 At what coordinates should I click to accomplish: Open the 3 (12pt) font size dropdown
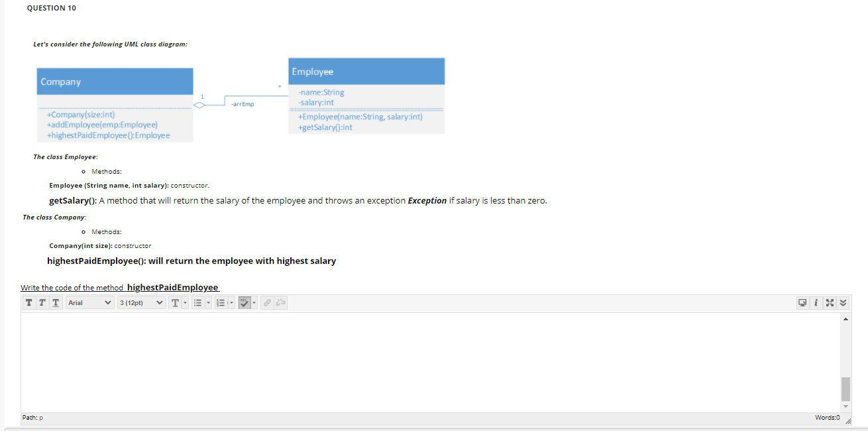[x=140, y=303]
